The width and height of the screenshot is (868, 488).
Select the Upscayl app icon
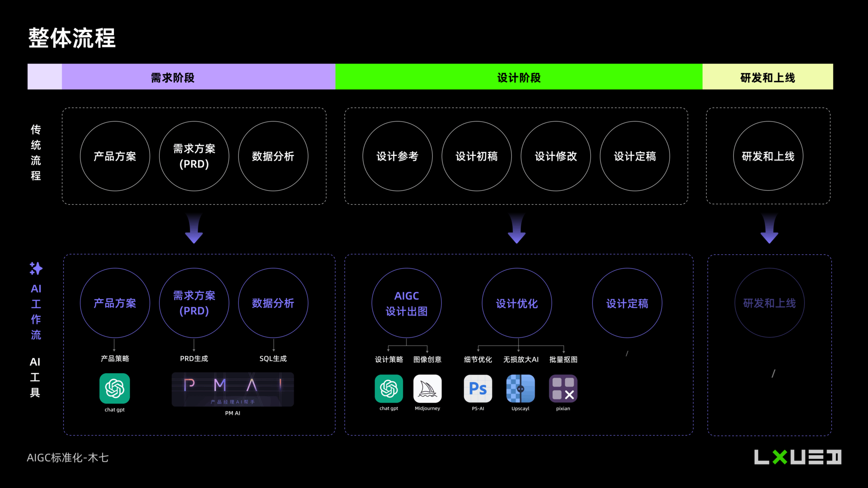(x=520, y=389)
